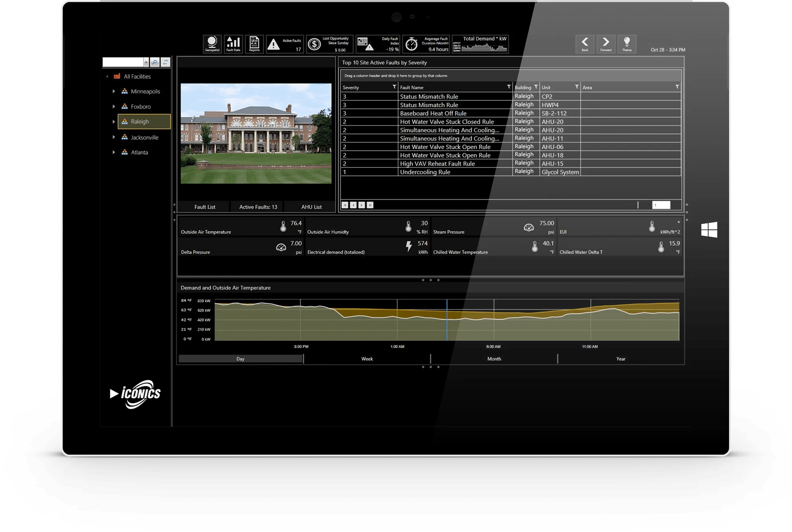The height and width of the screenshot is (532, 792).
Task: Navigate Back with the left arrow
Action: [585, 44]
